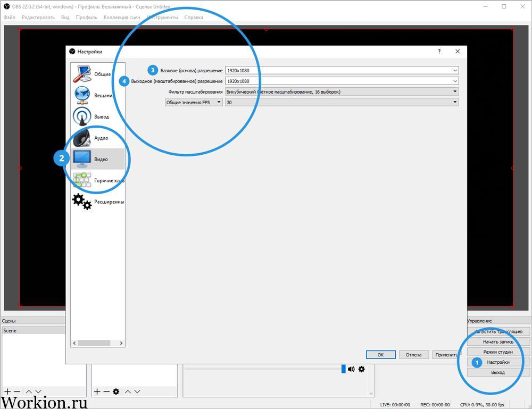Click the Инструменты menu

tap(162, 18)
